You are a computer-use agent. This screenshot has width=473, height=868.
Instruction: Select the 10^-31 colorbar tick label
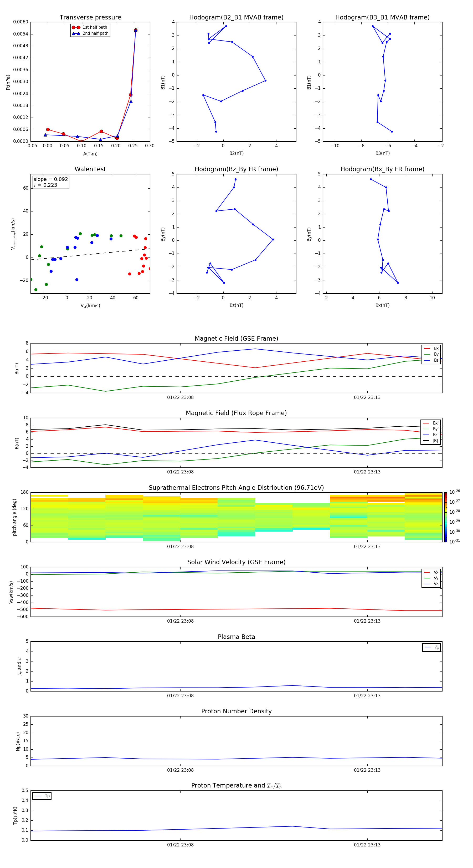point(455,542)
